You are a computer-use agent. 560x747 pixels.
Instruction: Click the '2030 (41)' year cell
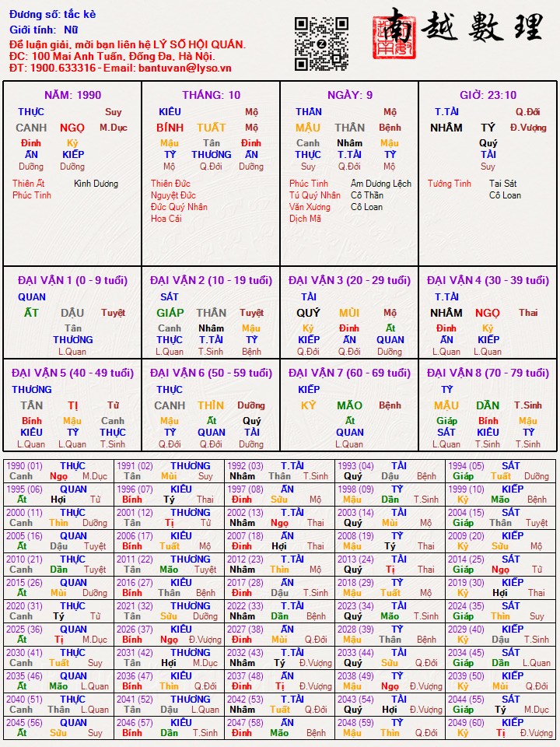coord(58,658)
